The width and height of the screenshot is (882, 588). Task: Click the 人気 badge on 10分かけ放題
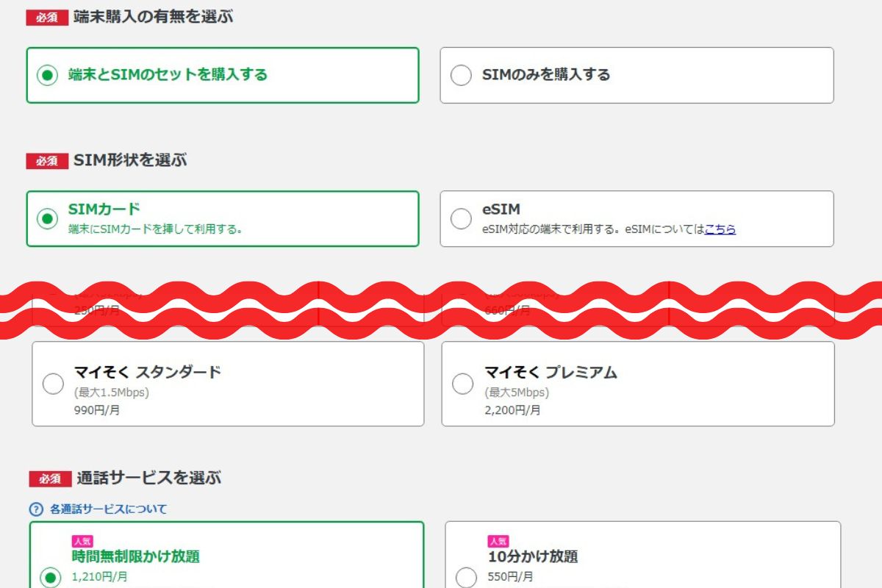tap(499, 541)
